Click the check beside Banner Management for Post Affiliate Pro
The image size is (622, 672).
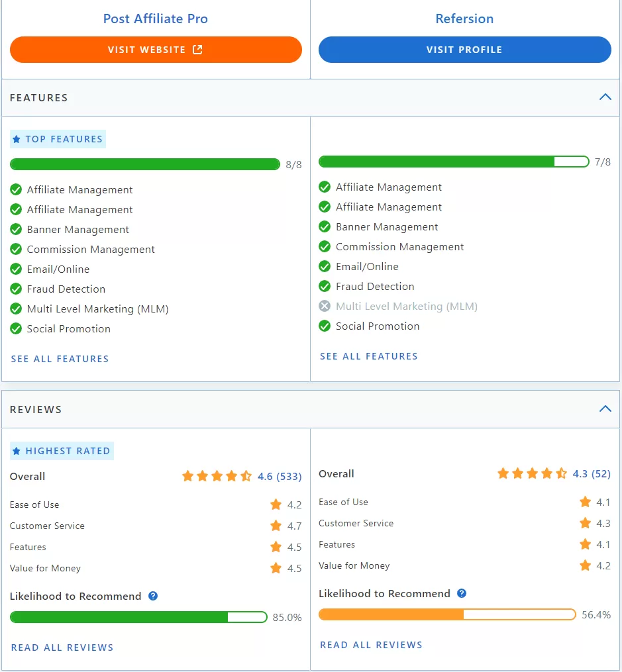tap(16, 229)
